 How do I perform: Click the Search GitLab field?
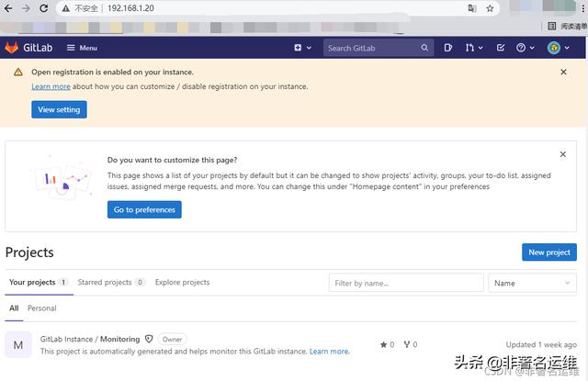[x=379, y=48]
